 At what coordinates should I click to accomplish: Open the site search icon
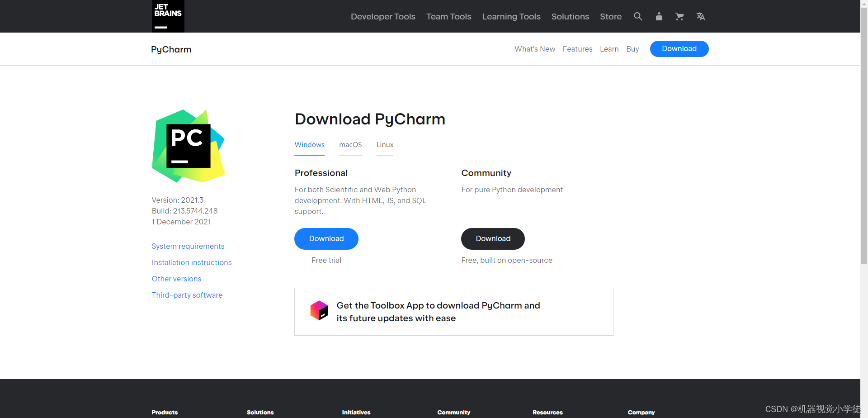[x=638, y=16]
